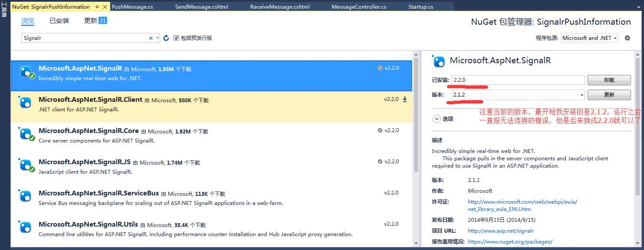644x250 pixels.
Task: Select the Installed (已安装) tab
Action: (59, 21)
